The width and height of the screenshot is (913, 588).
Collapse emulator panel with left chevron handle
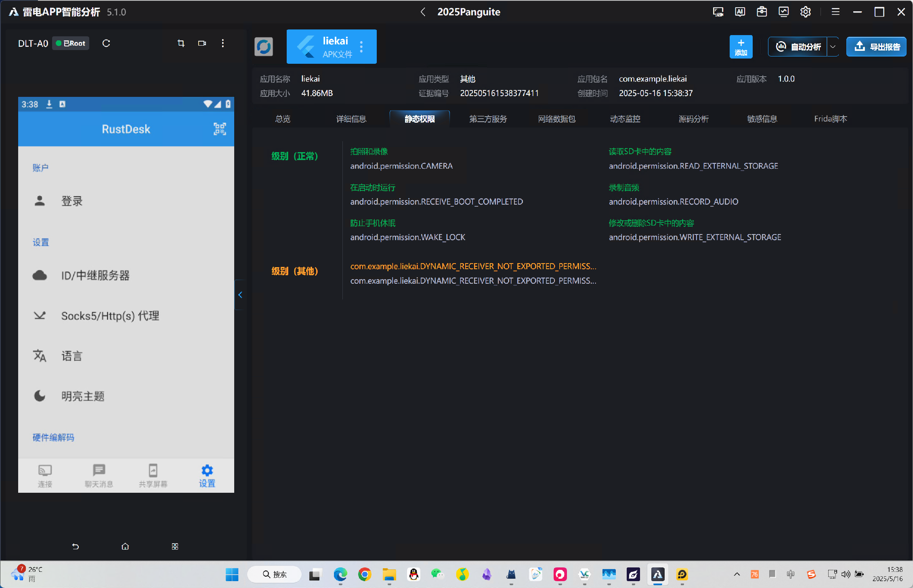pyautogui.click(x=240, y=295)
